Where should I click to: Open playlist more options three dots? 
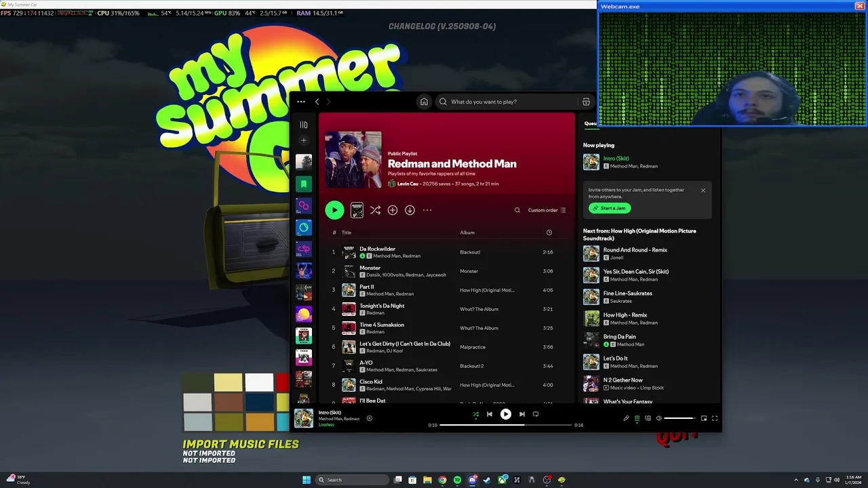click(x=427, y=210)
